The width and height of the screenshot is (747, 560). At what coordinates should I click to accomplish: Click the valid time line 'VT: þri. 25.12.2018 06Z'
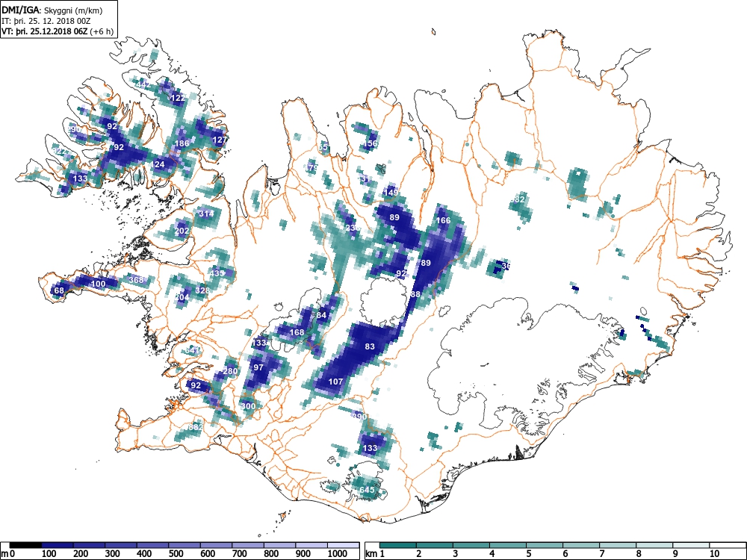pos(45,32)
